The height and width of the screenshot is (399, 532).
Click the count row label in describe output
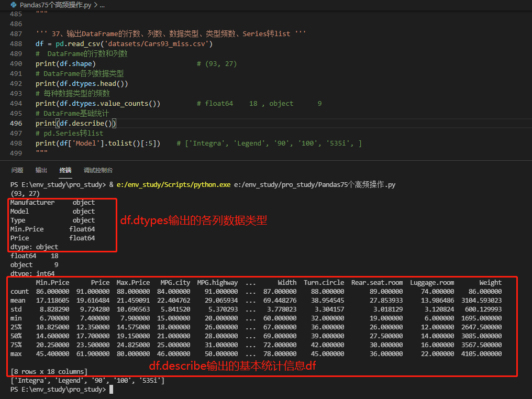pyautogui.click(x=20, y=292)
